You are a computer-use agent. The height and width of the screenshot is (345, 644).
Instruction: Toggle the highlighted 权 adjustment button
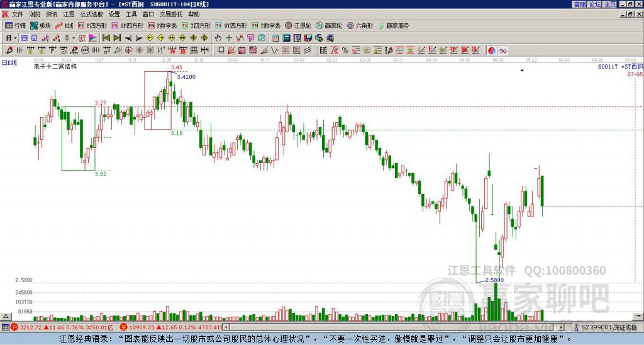point(82,38)
